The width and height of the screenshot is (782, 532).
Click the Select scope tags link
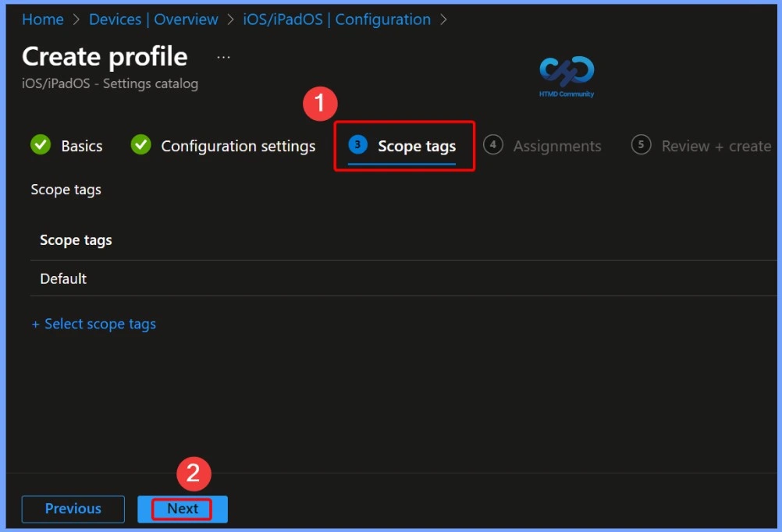(94, 324)
